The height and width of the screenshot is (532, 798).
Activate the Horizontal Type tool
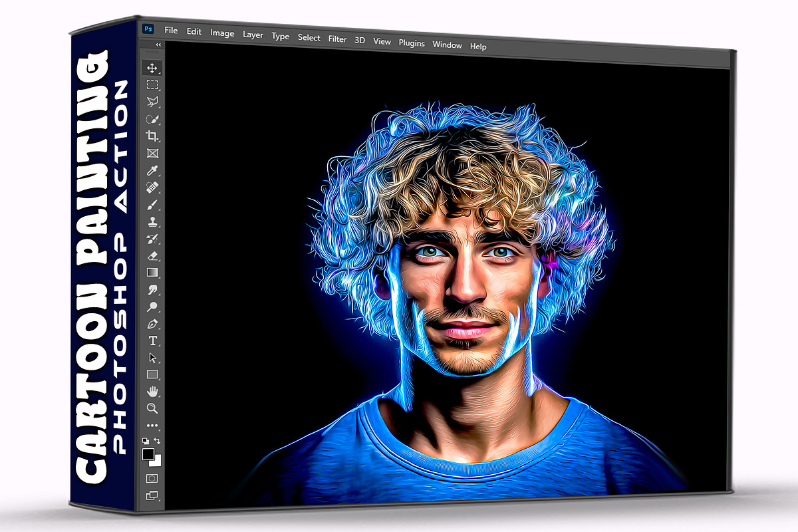[152, 340]
